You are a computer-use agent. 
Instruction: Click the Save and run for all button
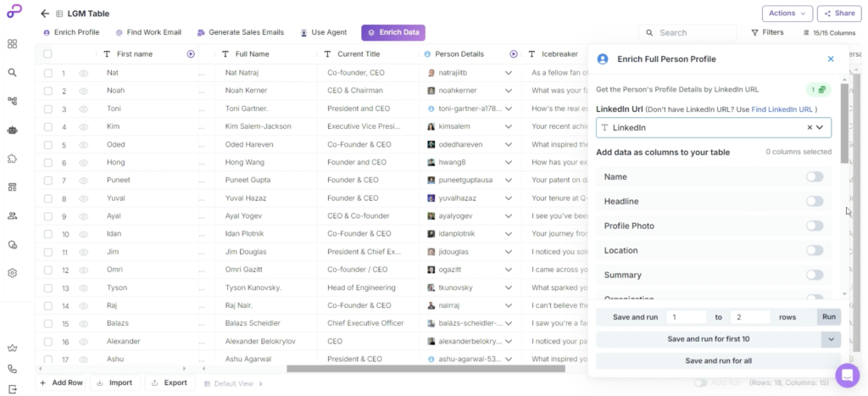(x=718, y=360)
